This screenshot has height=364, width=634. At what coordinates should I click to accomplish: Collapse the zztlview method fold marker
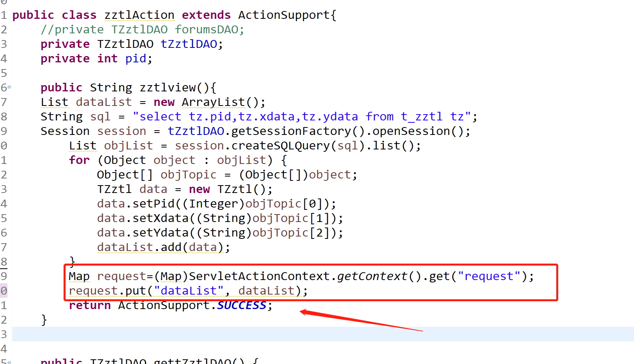click(9, 87)
